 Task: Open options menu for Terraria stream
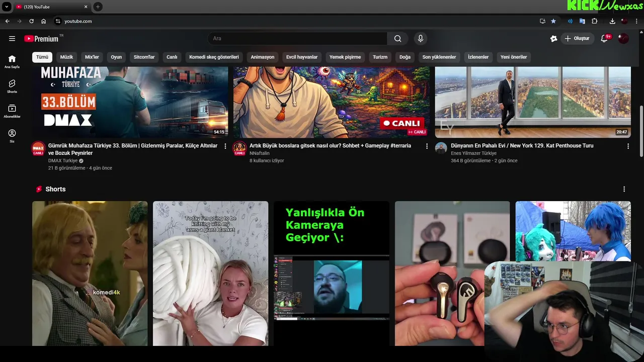[x=427, y=146]
